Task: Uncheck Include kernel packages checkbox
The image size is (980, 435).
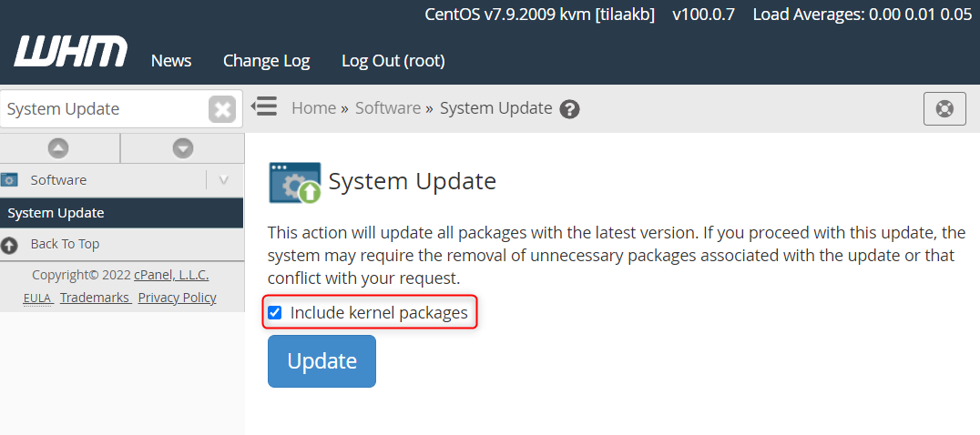Action: point(274,313)
